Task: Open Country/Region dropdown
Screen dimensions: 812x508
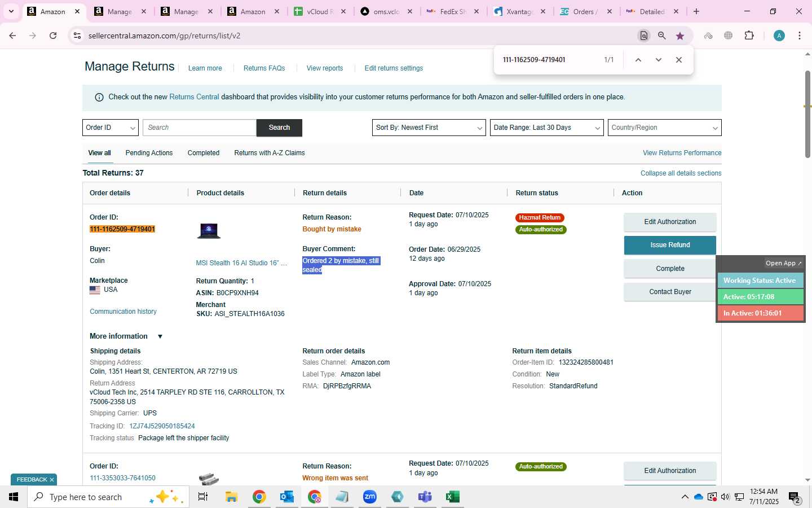Action: click(665, 128)
